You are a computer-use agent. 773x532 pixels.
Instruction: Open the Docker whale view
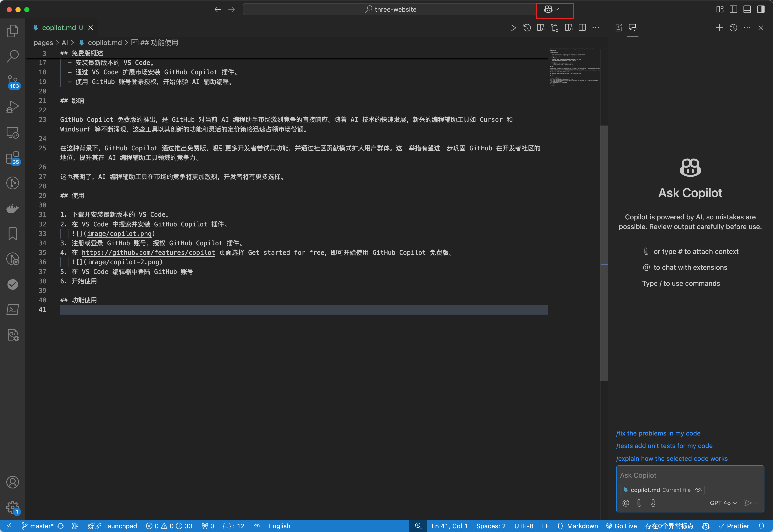click(13, 208)
